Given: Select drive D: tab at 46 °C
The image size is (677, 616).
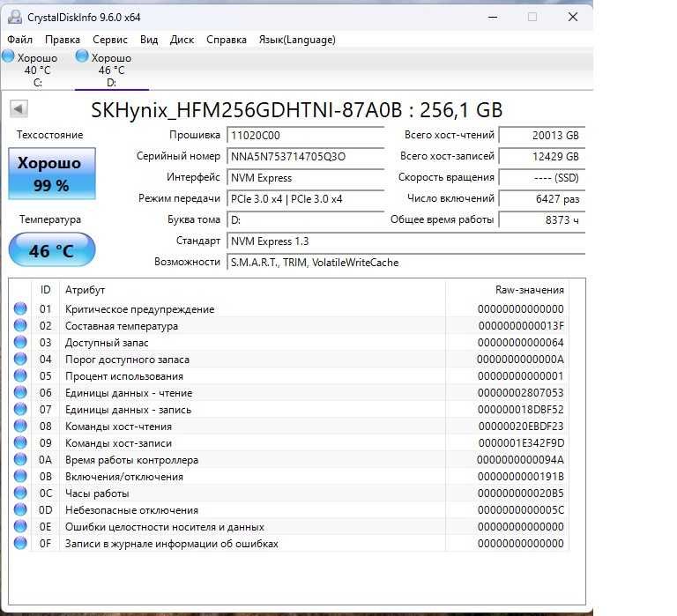Looking at the screenshot, I should [111, 70].
